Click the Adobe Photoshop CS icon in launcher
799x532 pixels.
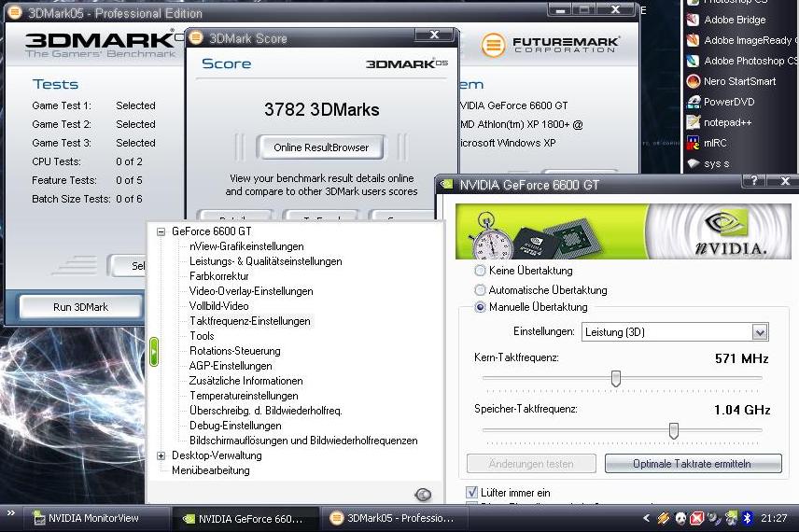pos(693,61)
